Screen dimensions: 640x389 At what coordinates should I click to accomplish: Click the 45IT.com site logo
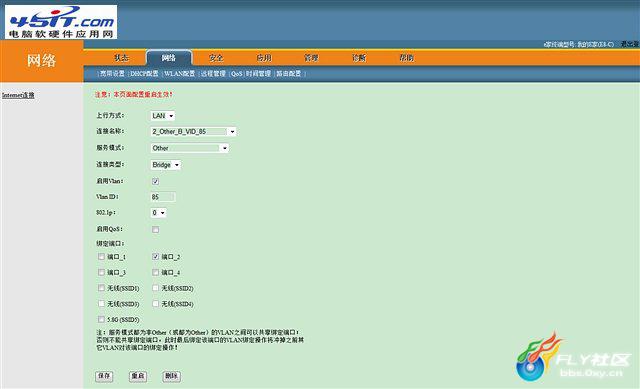click(x=61, y=22)
